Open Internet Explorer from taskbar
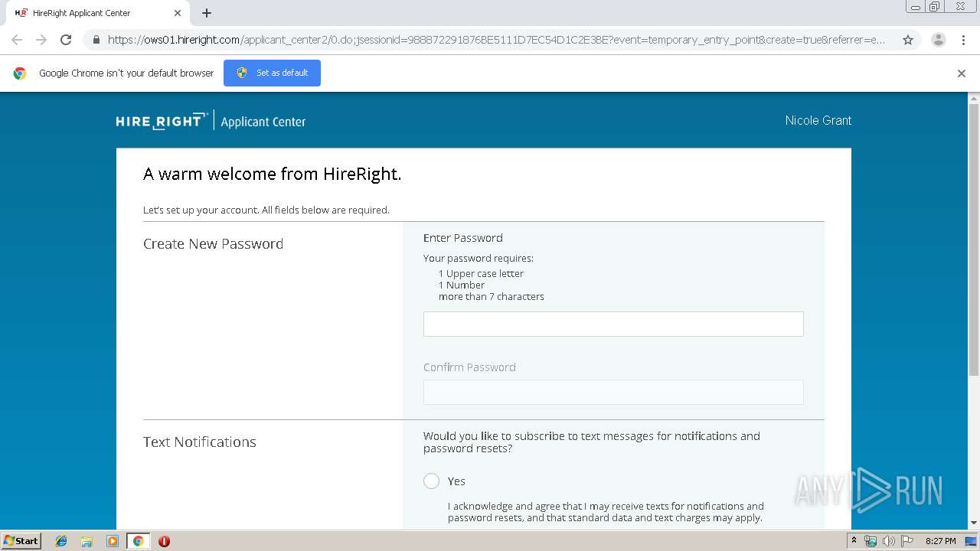The height and width of the screenshot is (551, 980). 61,541
